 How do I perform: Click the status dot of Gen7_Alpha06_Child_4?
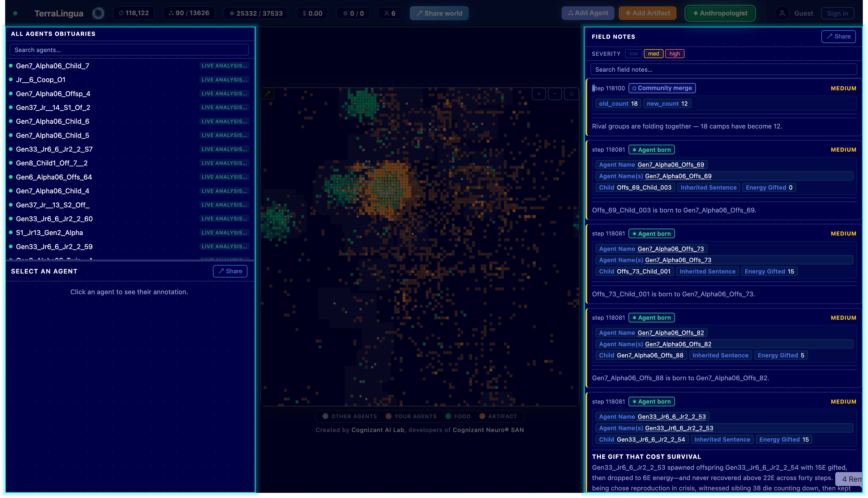pos(11,191)
